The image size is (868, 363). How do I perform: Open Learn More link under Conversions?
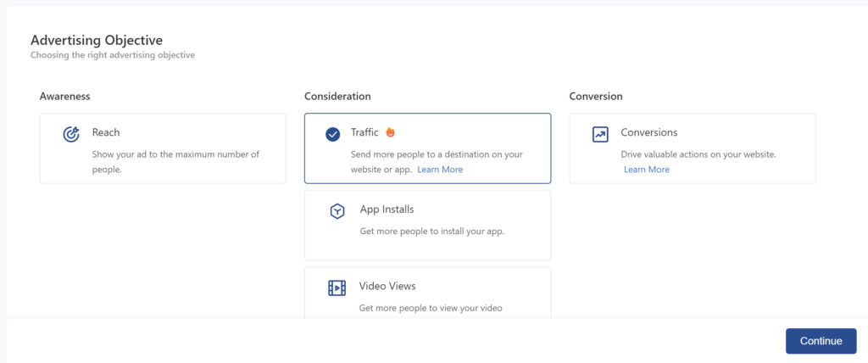[x=646, y=170]
